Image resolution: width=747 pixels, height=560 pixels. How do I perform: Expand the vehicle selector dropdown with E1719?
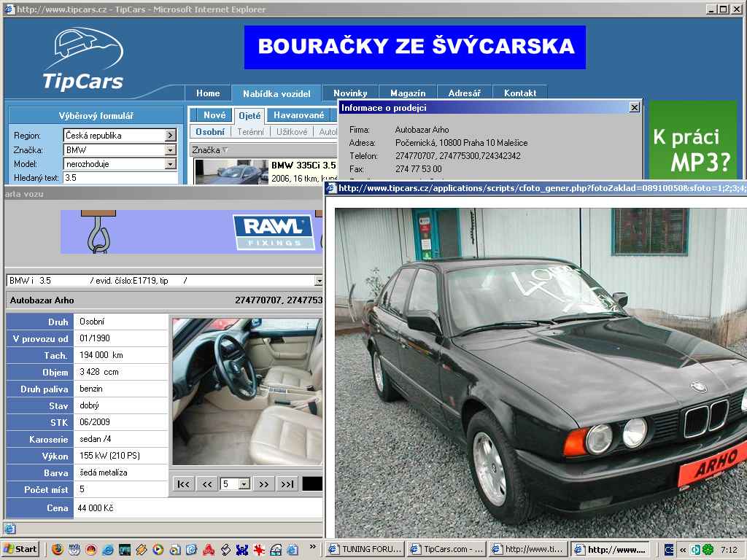pos(318,281)
